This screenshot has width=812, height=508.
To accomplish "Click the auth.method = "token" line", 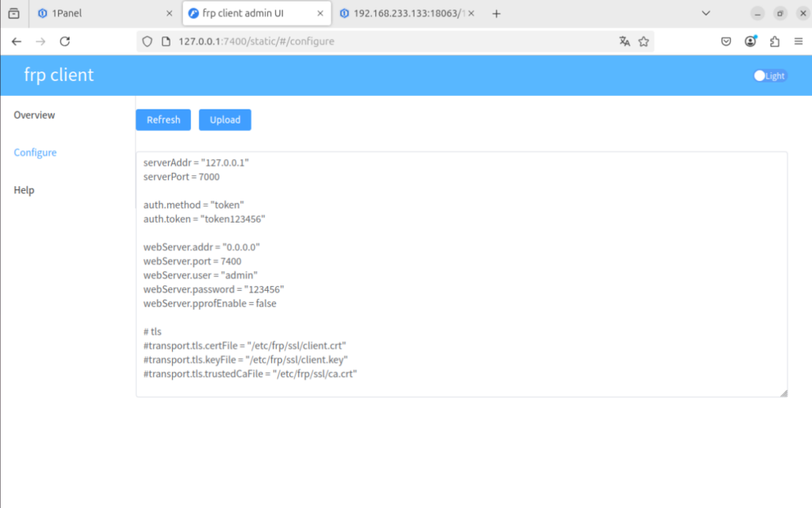I will [x=193, y=204].
